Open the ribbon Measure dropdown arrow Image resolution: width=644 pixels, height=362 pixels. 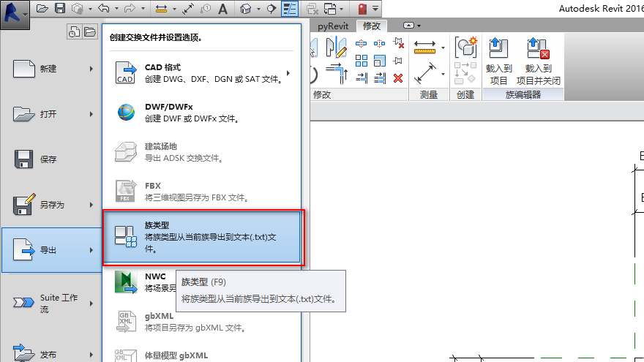click(x=443, y=48)
